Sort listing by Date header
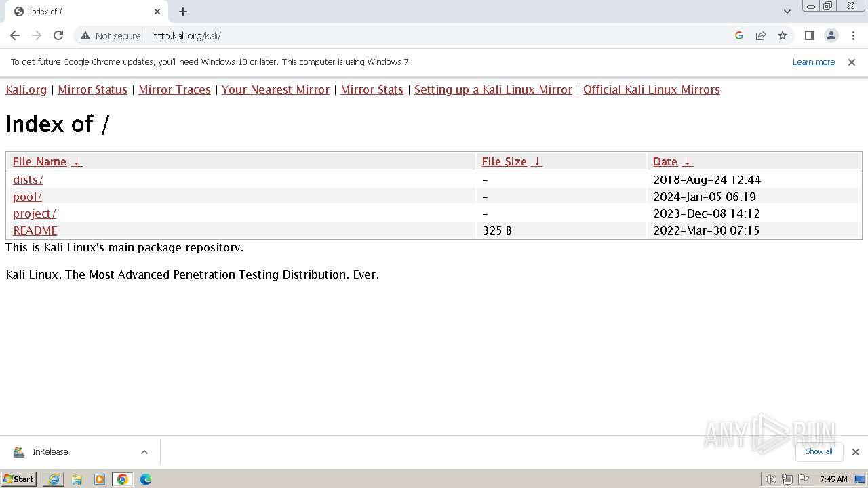 665,161
